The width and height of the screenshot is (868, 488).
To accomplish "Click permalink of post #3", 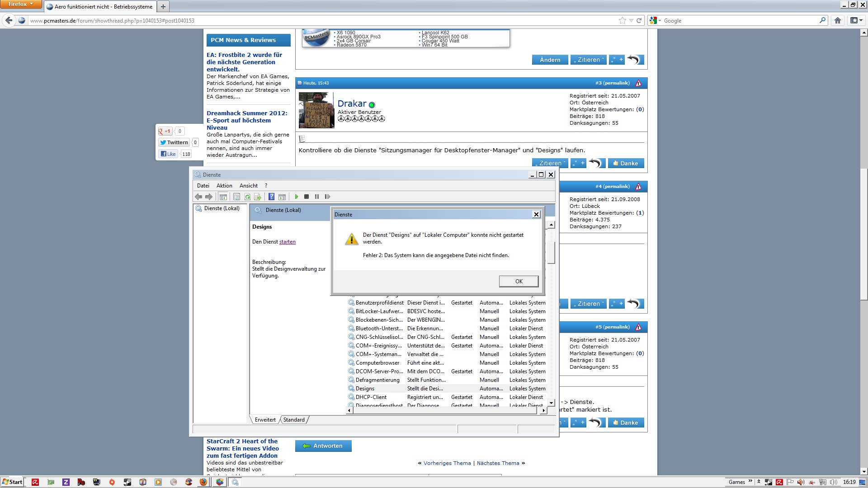I will (616, 83).
